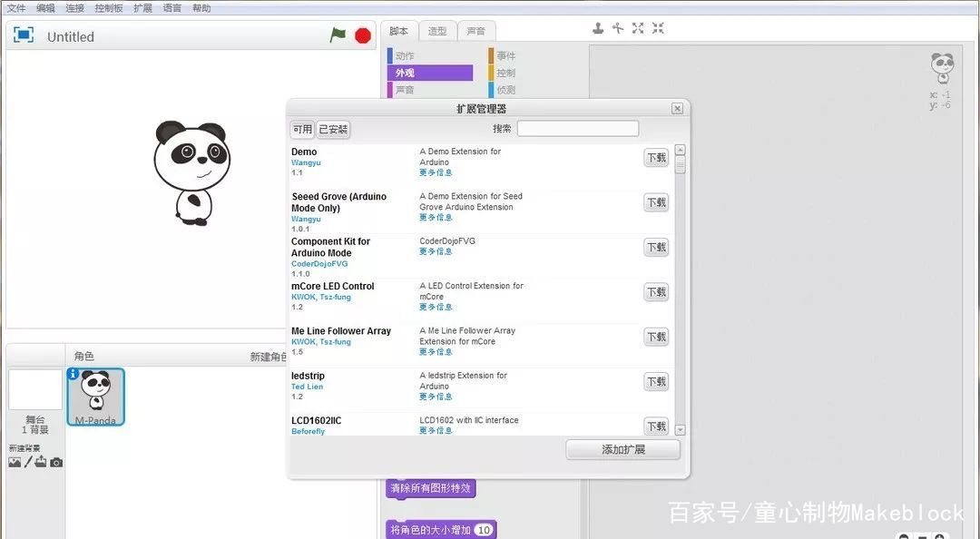Image resolution: width=980 pixels, height=539 pixels.
Task: Click the 10 value in 将角色的大小增加 block
Action: (x=484, y=530)
